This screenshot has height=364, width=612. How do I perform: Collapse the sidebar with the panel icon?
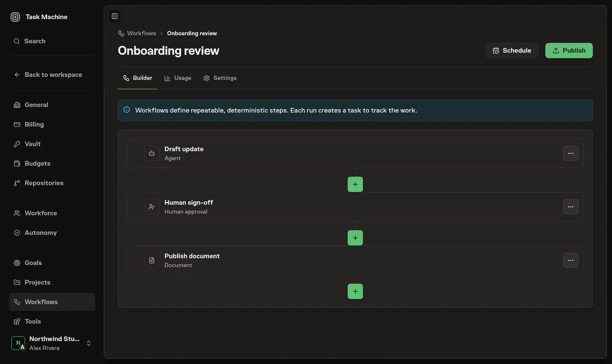(115, 16)
